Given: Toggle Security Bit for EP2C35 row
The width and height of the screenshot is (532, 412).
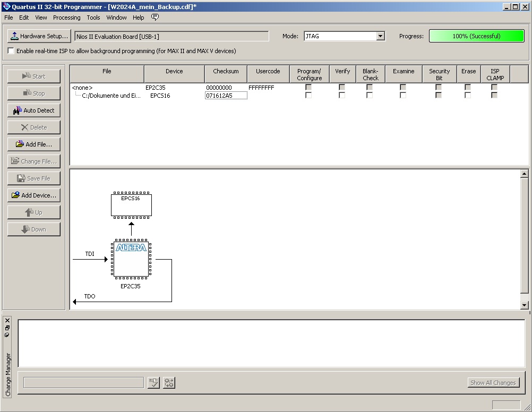Looking at the screenshot, I should (x=439, y=87).
